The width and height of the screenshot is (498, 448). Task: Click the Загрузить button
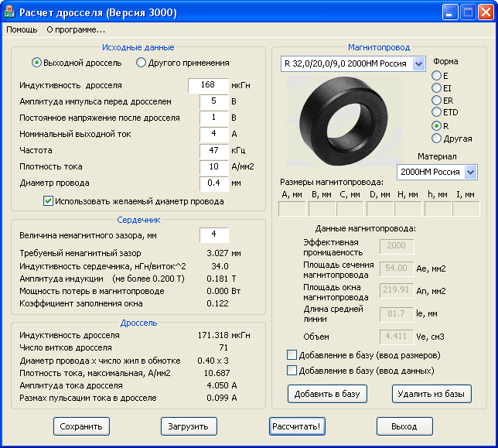tap(189, 426)
